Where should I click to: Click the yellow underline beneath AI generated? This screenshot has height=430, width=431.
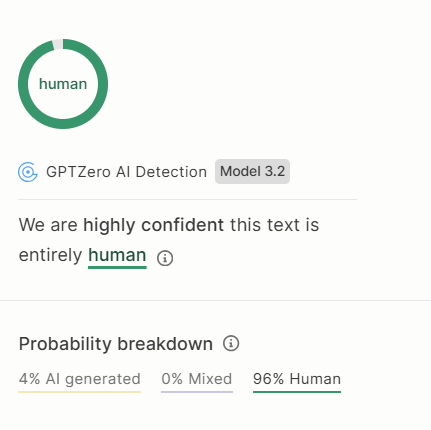(x=80, y=392)
